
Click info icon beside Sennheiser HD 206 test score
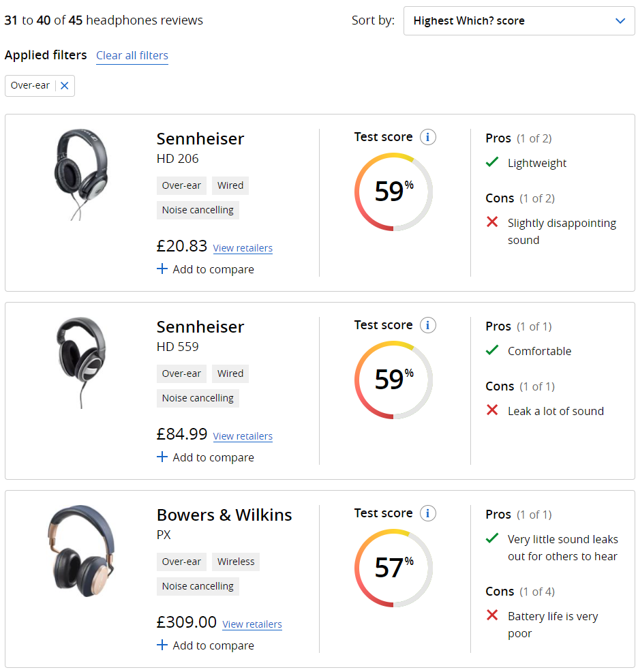(x=427, y=137)
